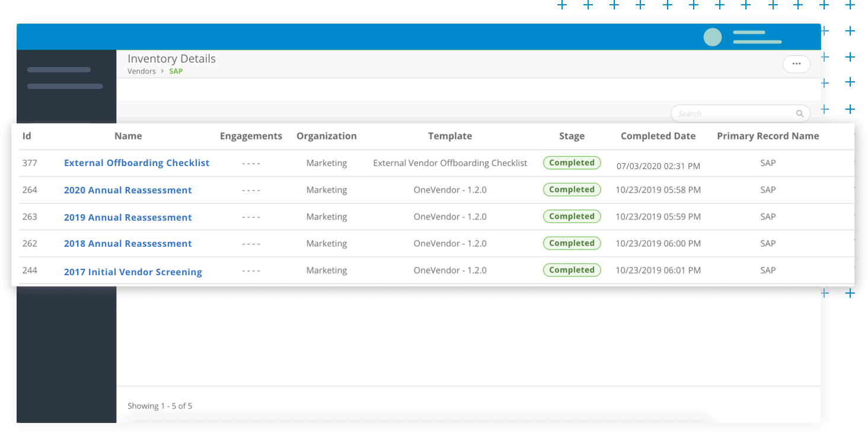
Task: Click the date 10/23/2019 06:00 PM
Action: [x=658, y=243]
